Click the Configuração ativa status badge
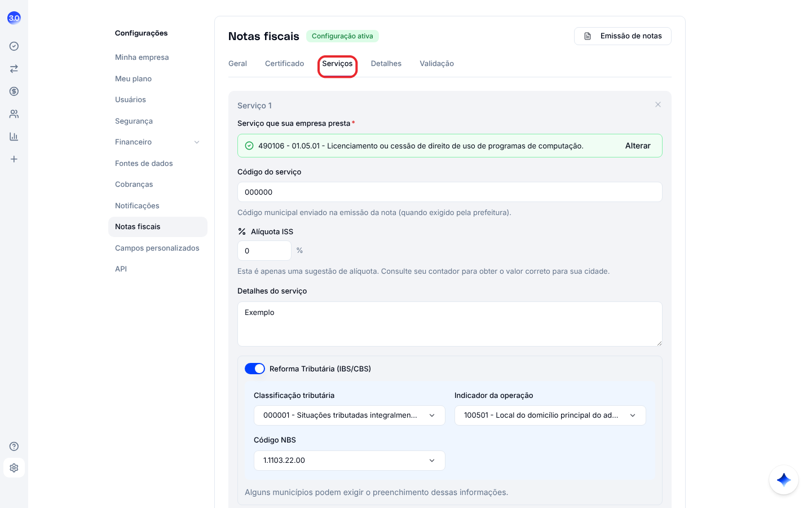The width and height of the screenshot is (812, 508). tap(342, 36)
